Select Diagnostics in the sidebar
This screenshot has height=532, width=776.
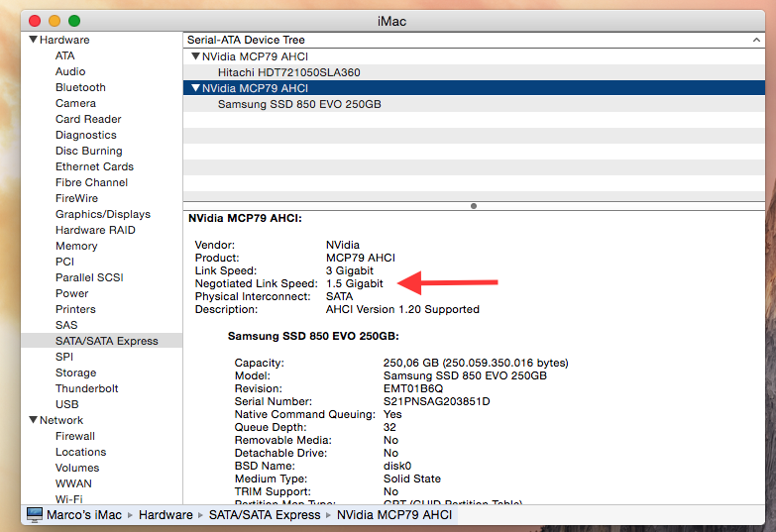86,135
